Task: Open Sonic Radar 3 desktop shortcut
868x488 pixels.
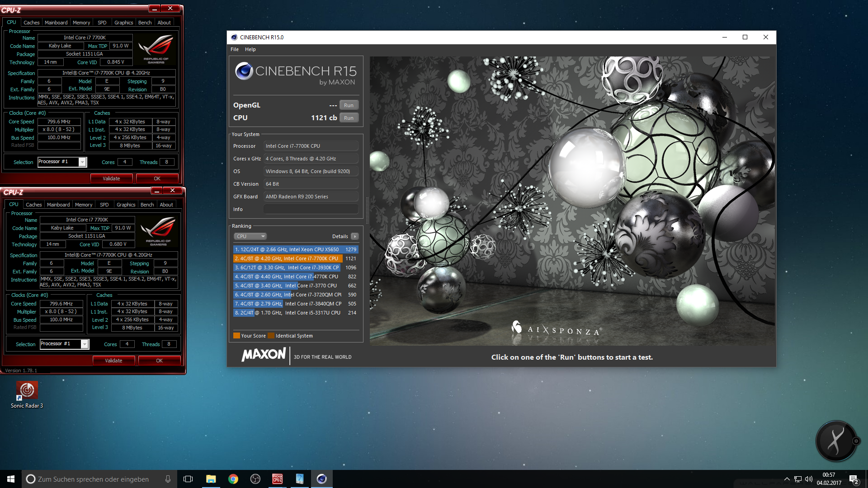Action: [27, 395]
